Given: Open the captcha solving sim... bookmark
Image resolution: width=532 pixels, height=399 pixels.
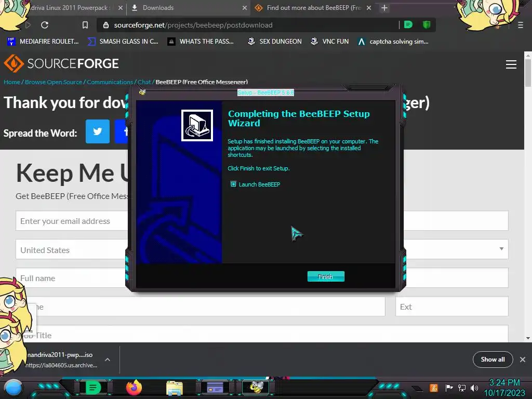Looking at the screenshot, I should [x=393, y=42].
